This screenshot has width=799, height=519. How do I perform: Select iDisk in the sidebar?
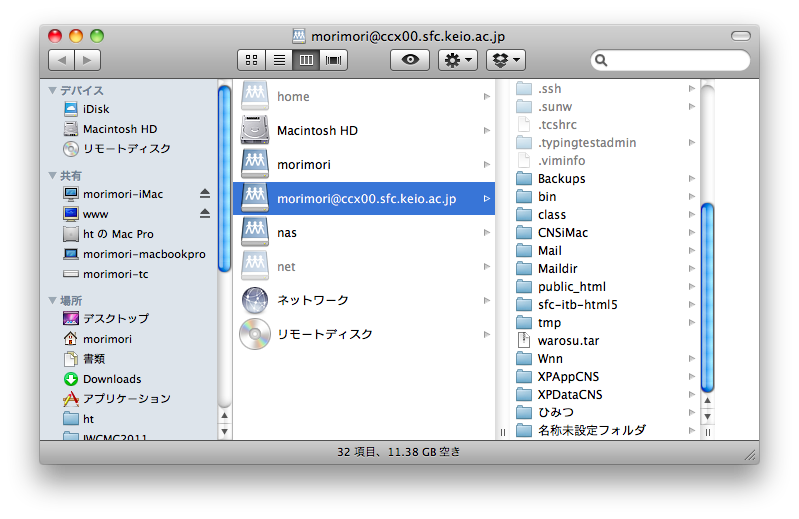[96, 109]
